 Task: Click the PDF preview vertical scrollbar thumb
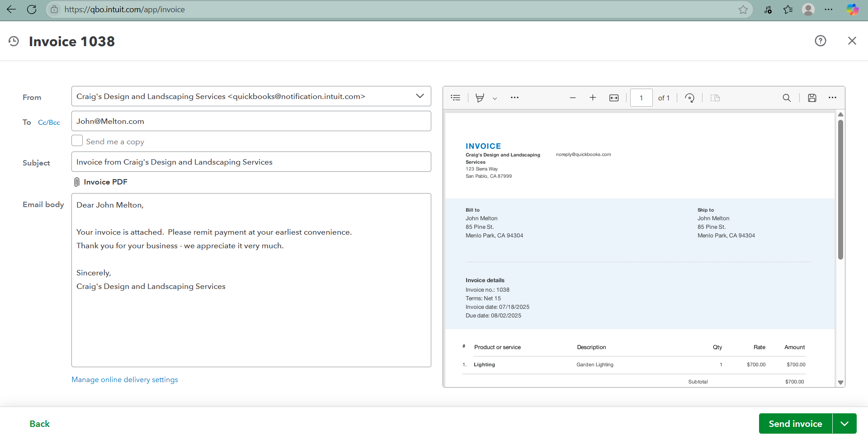tap(840, 190)
